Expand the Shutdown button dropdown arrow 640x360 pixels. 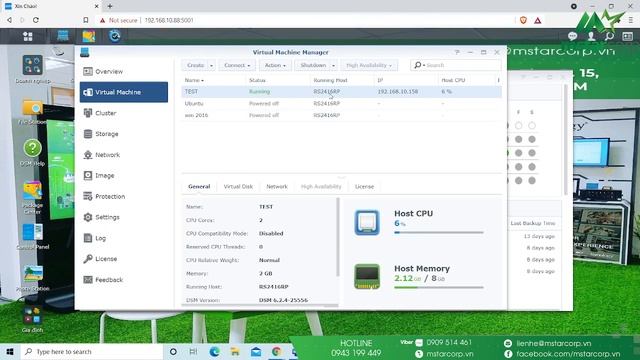pos(333,65)
